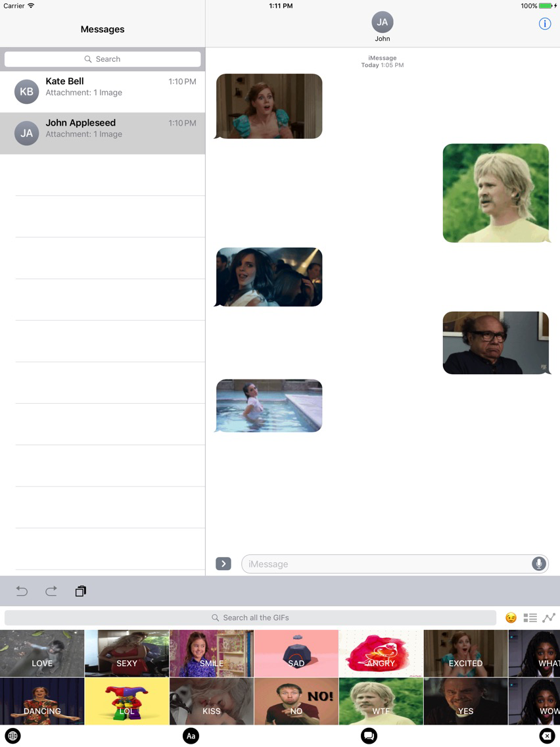Open the Kate Bell conversation
The image size is (560, 747).
coord(103,91)
